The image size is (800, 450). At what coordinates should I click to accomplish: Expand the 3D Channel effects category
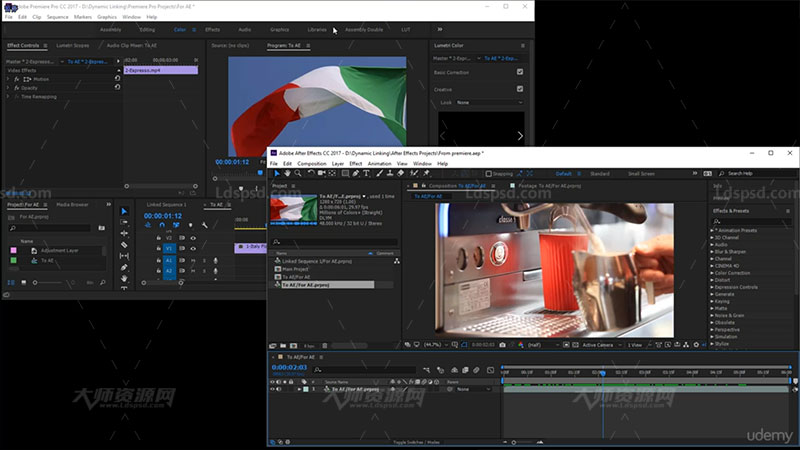[712, 238]
